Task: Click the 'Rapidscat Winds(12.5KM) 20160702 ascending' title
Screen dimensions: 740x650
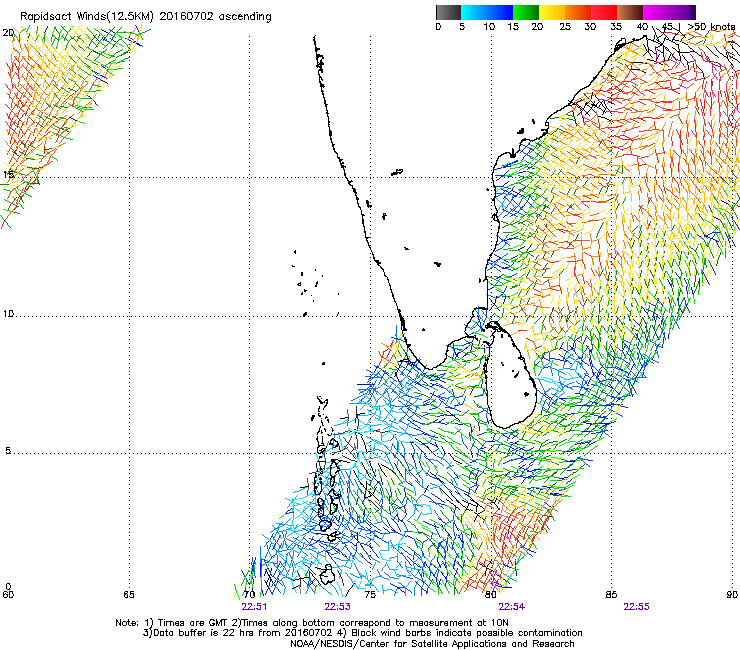Action: click(x=146, y=17)
